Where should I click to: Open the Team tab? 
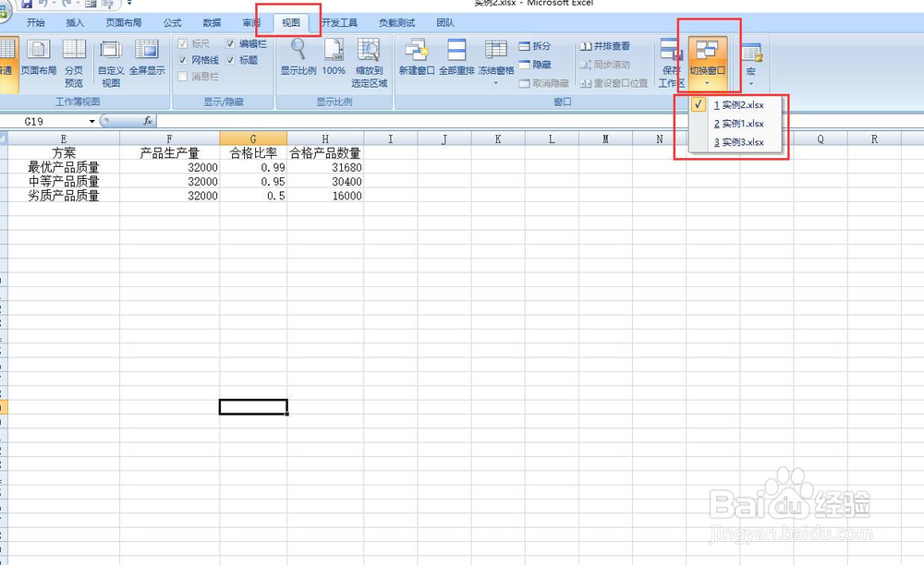coord(445,23)
